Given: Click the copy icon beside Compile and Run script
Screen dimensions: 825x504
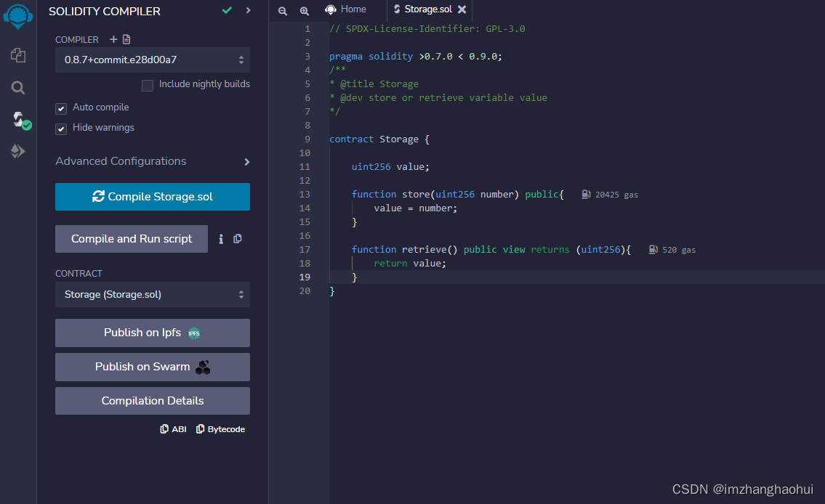Looking at the screenshot, I should 238,239.
